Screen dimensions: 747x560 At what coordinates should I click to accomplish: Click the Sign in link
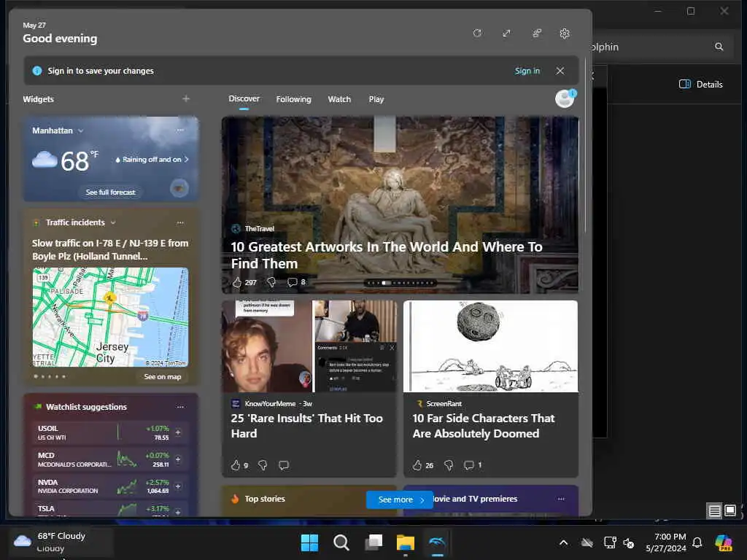tap(527, 71)
